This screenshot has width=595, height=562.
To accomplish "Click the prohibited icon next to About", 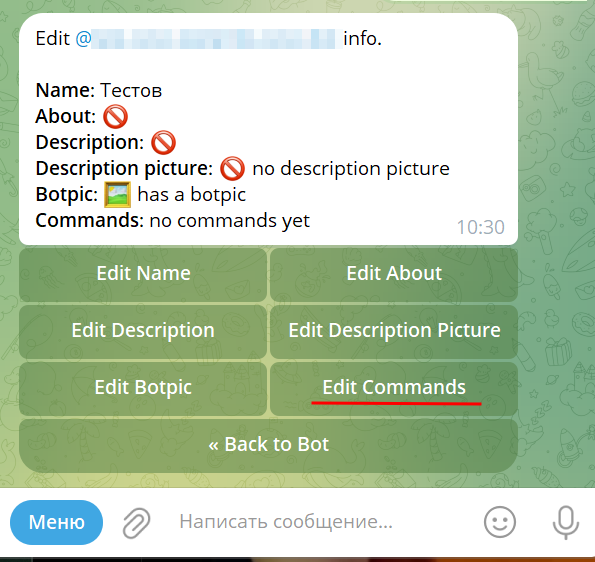I will [x=115, y=116].
